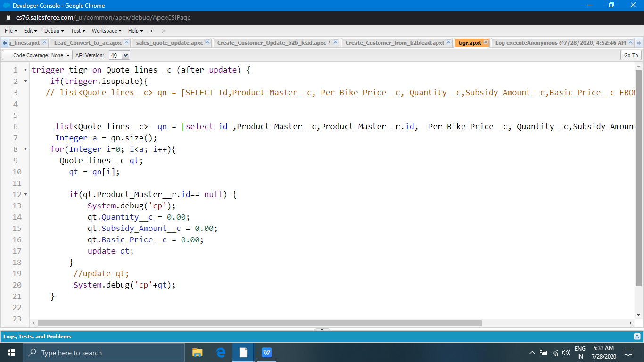Click the 'Integer a = qn.size();' line
The width and height of the screenshot is (644, 362).
[106, 138]
